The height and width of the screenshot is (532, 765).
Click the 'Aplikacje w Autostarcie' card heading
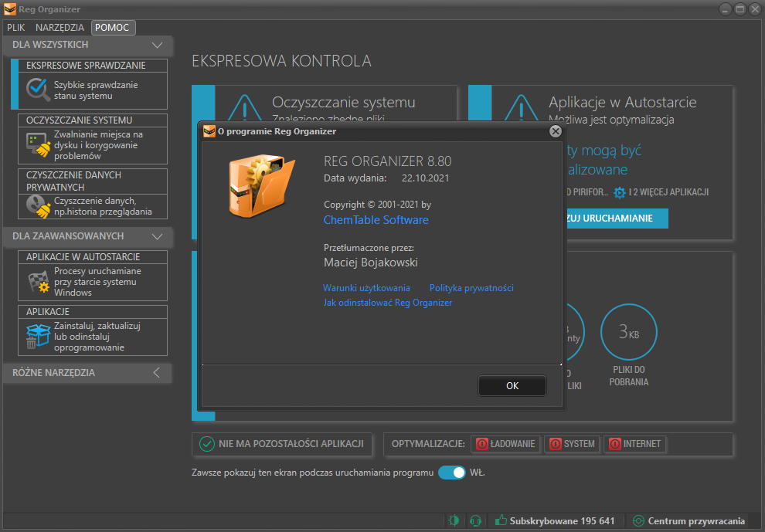point(623,103)
